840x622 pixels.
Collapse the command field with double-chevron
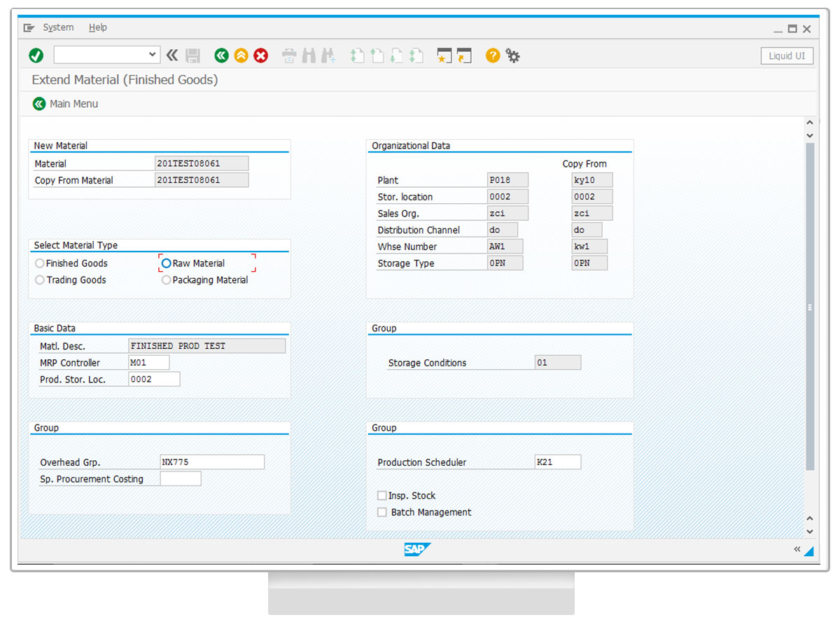(x=172, y=55)
